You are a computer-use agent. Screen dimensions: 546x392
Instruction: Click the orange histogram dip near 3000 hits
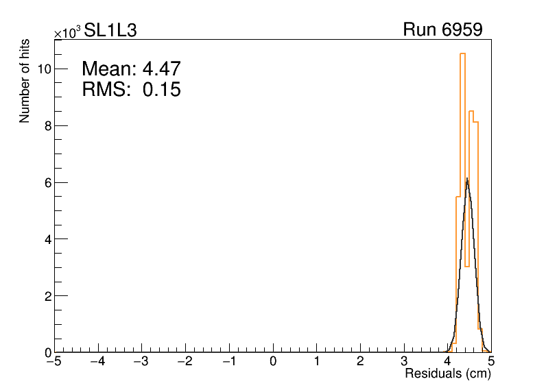point(467,266)
